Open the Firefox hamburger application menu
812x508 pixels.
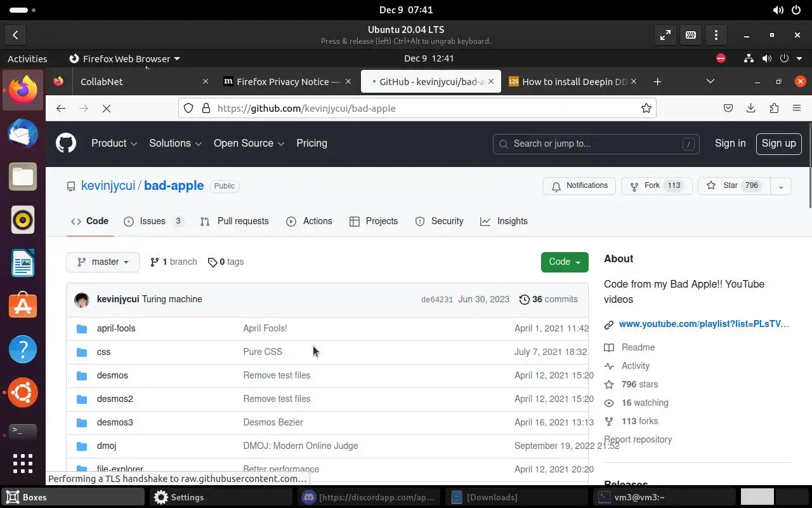[797, 109]
